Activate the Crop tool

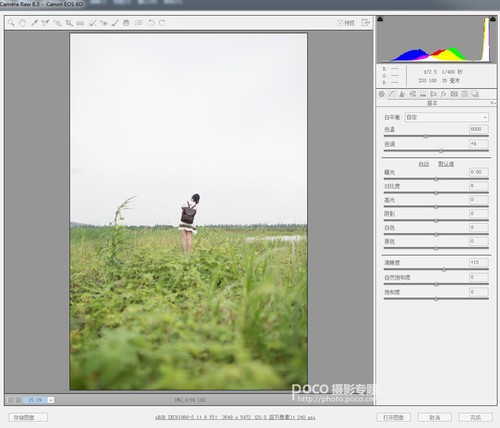click(69, 23)
